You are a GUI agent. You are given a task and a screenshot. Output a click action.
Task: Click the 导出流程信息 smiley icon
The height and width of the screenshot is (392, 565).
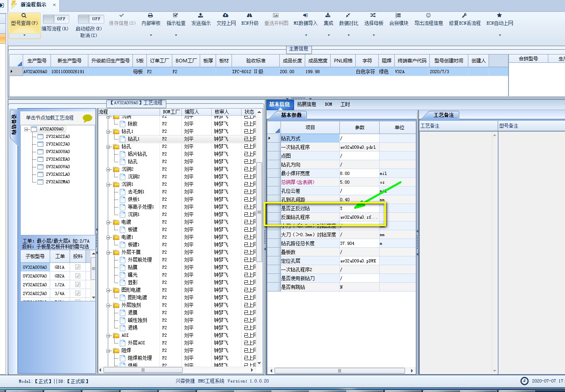tap(428, 16)
